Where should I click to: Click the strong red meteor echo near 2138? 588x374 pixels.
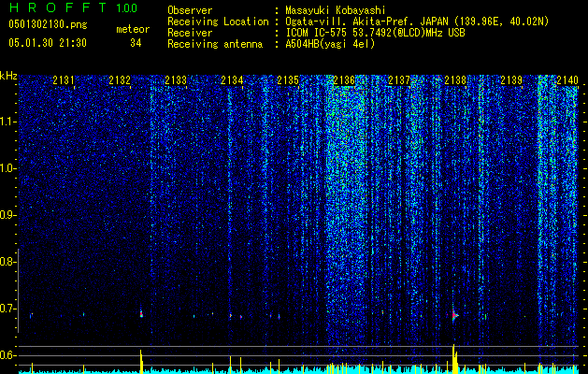pyautogui.click(x=453, y=315)
